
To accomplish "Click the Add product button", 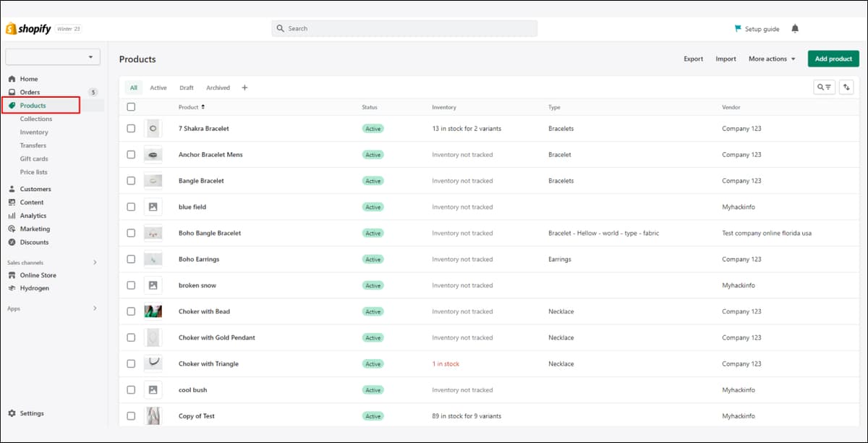I will (x=833, y=59).
